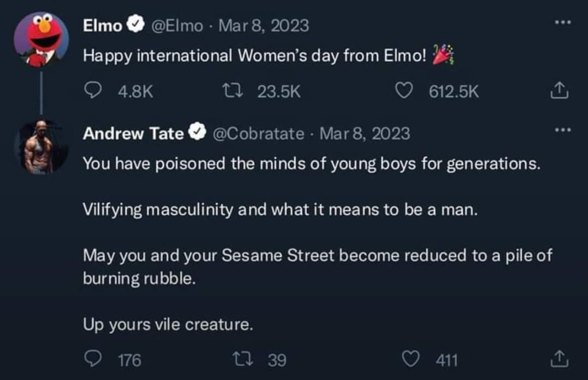Open Elmo's profile picture
The width and height of the screenshot is (588, 380).
[x=41, y=39]
